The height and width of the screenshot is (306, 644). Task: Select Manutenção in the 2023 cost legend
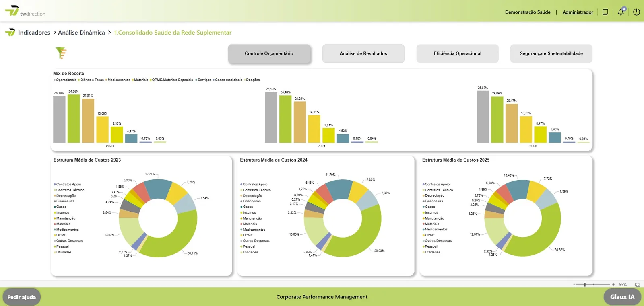pos(64,218)
